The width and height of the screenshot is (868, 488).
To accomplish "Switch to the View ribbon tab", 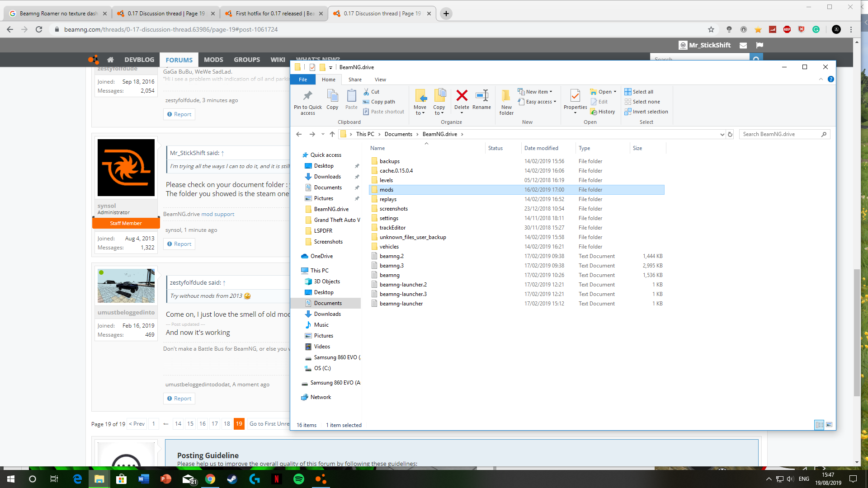I will (380, 80).
